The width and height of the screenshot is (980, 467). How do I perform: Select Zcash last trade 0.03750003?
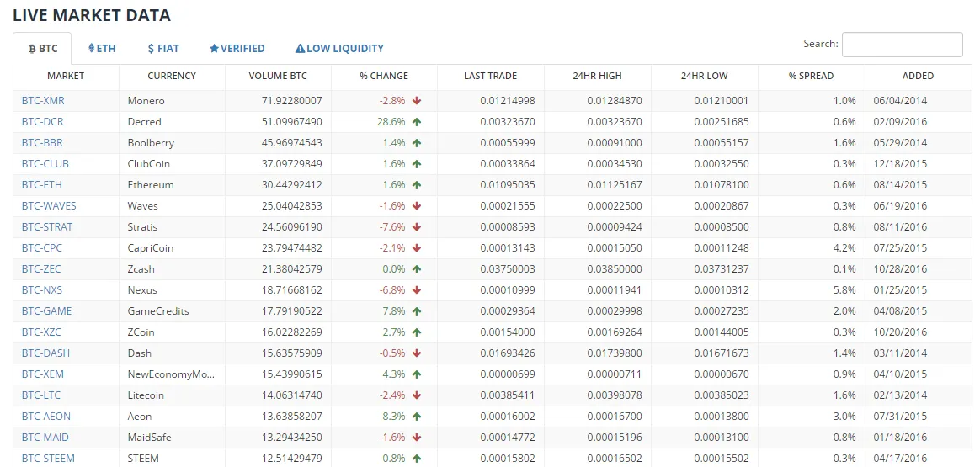[x=508, y=269]
